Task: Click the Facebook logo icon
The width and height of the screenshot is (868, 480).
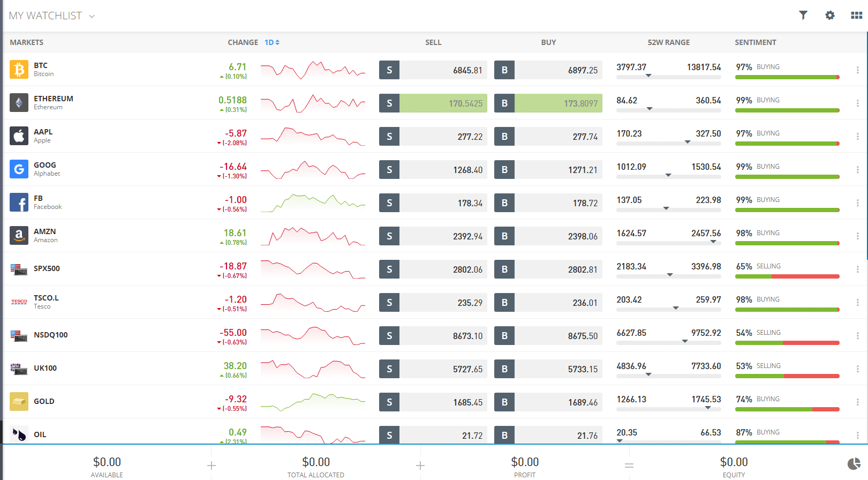Action: (19, 202)
